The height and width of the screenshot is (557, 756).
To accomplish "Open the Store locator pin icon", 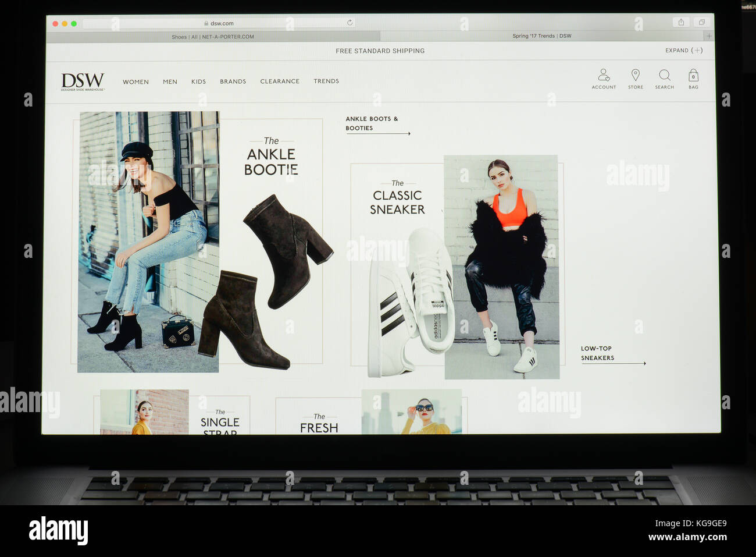I will [636, 79].
